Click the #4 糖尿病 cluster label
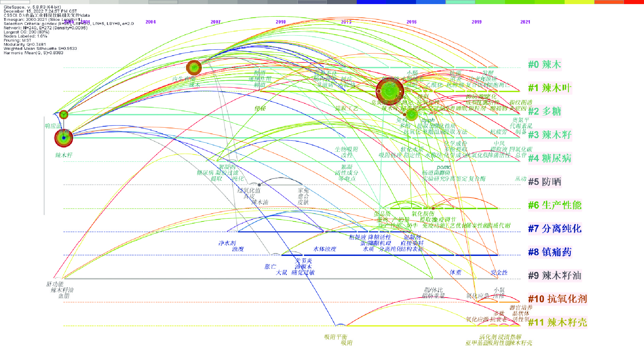644x346 pixels. (x=549, y=158)
